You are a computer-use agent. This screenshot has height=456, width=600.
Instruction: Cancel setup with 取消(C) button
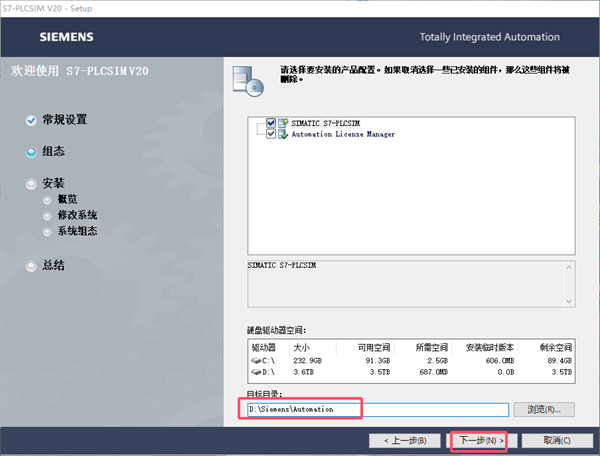(557, 441)
